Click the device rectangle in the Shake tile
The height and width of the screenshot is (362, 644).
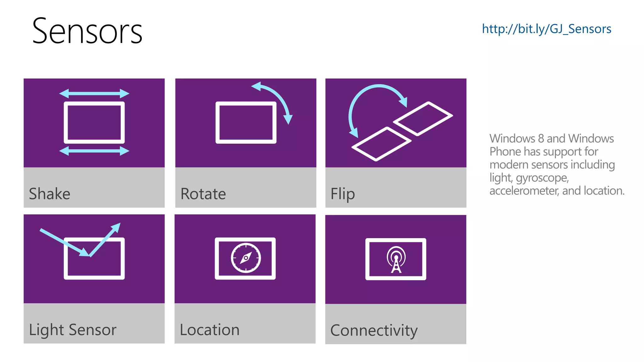pyautogui.click(x=94, y=122)
